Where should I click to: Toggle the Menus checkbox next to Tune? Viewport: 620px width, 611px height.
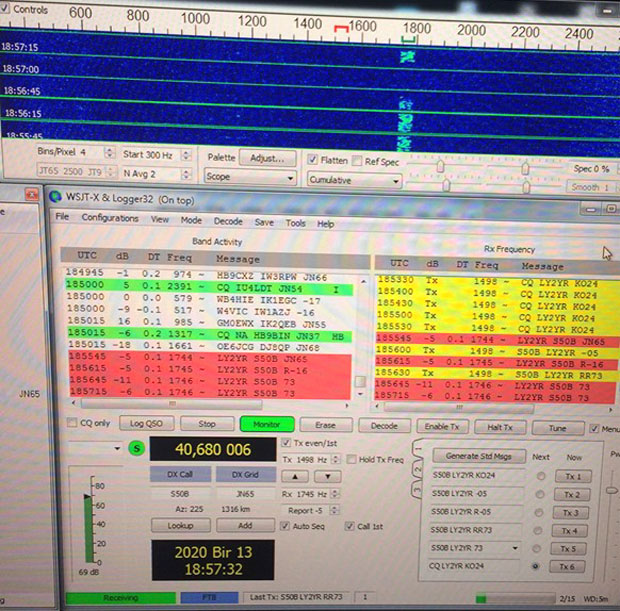pos(594,428)
